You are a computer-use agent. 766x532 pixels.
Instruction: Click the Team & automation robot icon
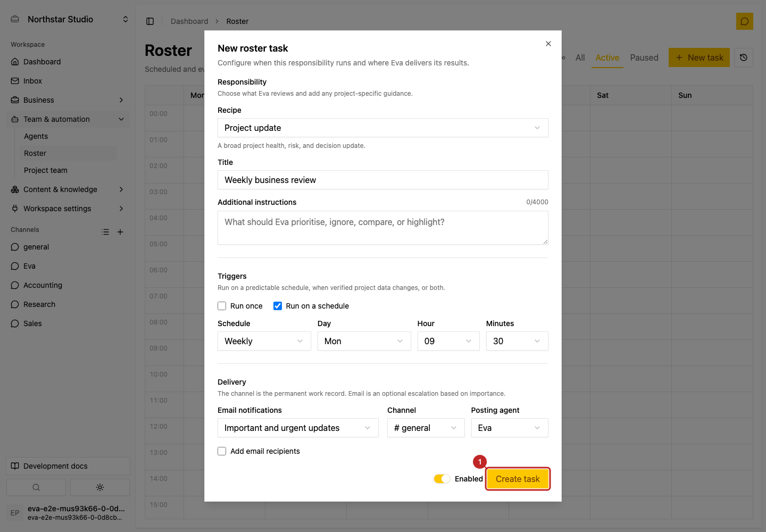(15, 119)
